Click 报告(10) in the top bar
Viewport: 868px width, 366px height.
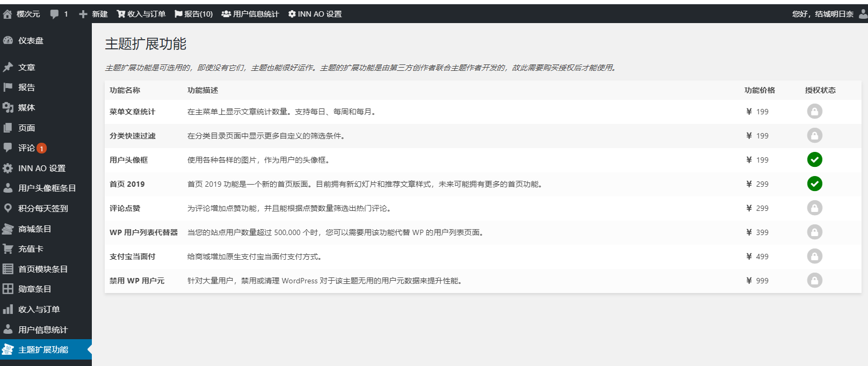[193, 14]
